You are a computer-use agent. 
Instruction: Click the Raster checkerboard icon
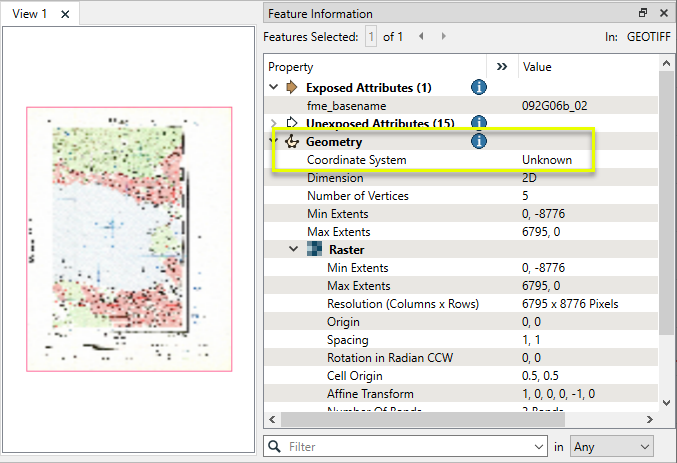click(315, 249)
